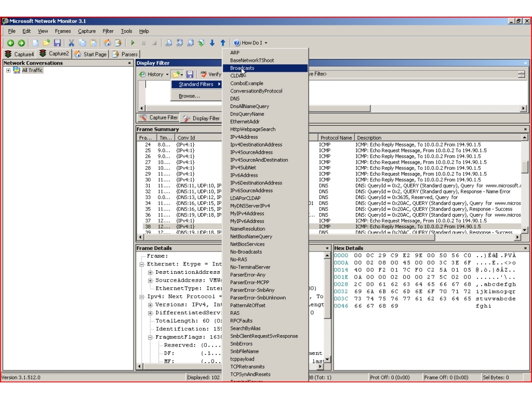Viewport: 532px width, 399px height.
Task: Click the Description column header
Action: 437,138
